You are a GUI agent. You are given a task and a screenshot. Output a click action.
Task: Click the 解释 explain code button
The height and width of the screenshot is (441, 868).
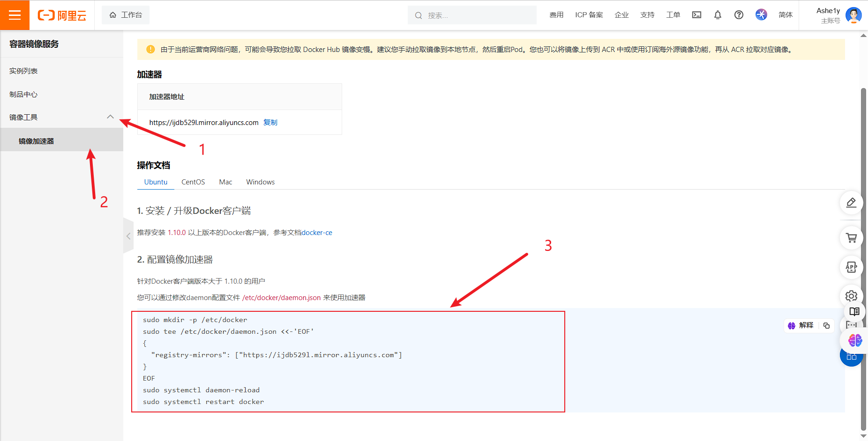801,325
